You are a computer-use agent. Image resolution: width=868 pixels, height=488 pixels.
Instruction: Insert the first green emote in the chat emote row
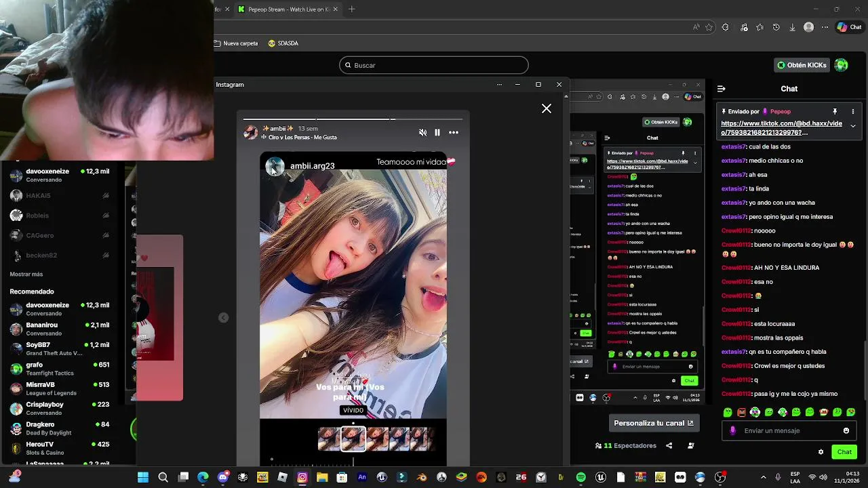(x=728, y=412)
